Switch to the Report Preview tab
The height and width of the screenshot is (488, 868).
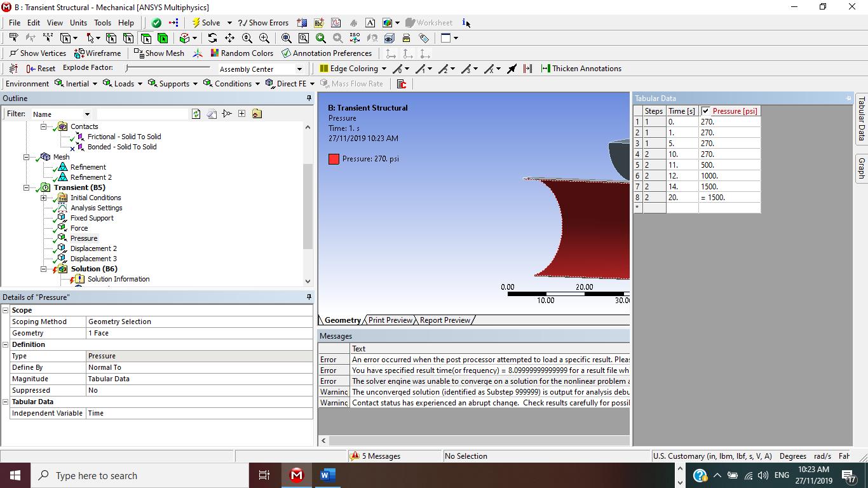(x=445, y=320)
